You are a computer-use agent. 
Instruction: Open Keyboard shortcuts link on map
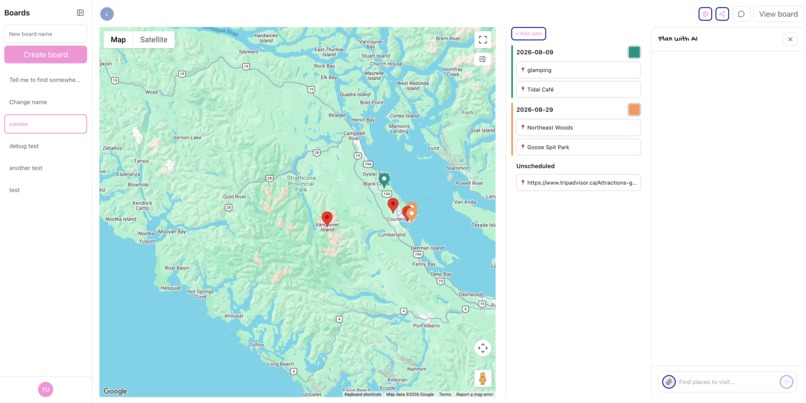pos(362,394)
